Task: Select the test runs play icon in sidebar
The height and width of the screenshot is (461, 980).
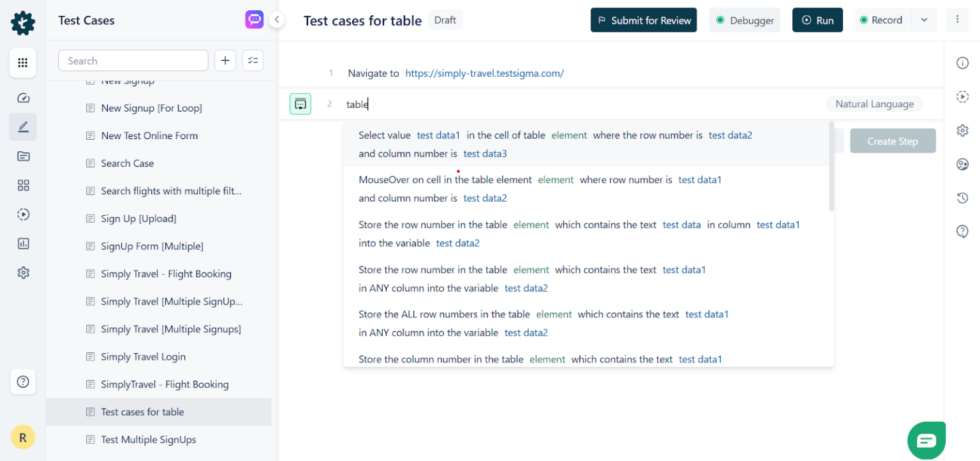Action: (x=23, y=215)
